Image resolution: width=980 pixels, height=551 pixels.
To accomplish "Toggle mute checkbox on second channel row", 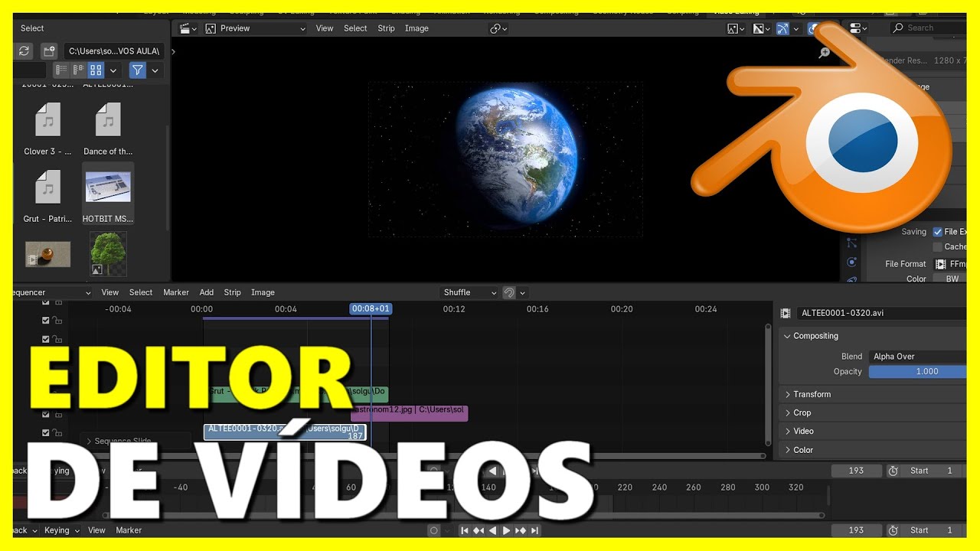I will [x=46, y=321].
